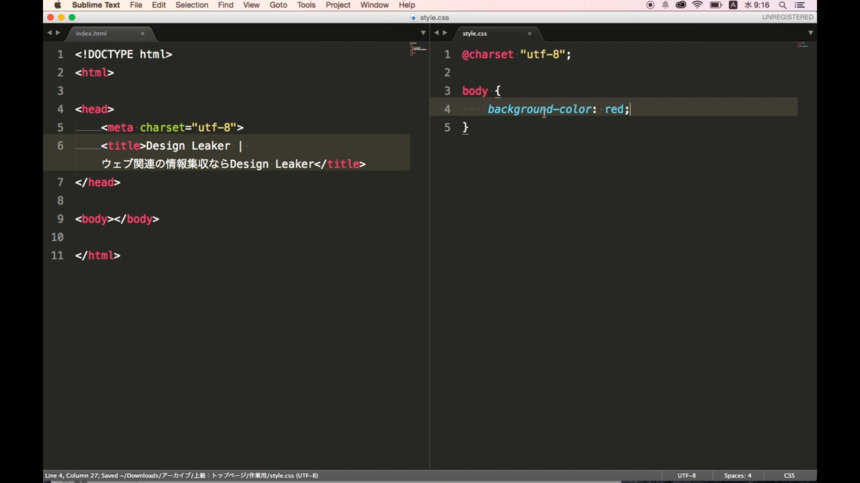Change UTF-8 encoding in status bar
The width and height of the screenshot is (860, 483).
pyautogui.click(x=686, y=475)
